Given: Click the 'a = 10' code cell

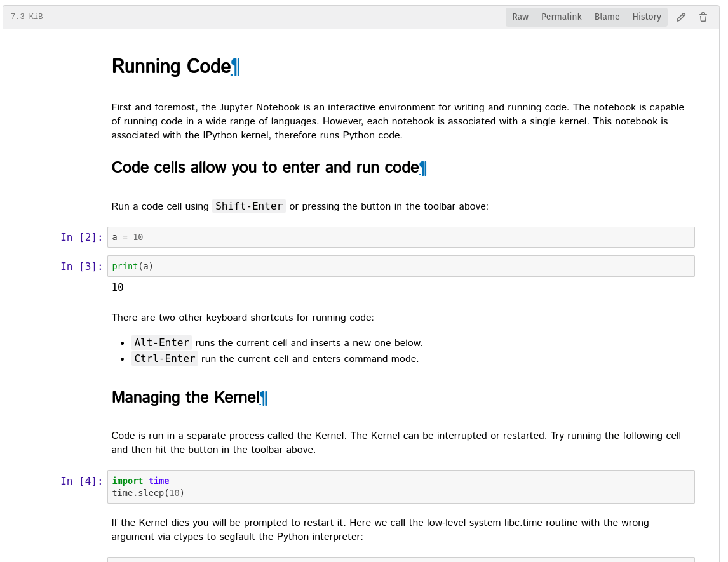Looking at the screenshot, I should (401, 237).
